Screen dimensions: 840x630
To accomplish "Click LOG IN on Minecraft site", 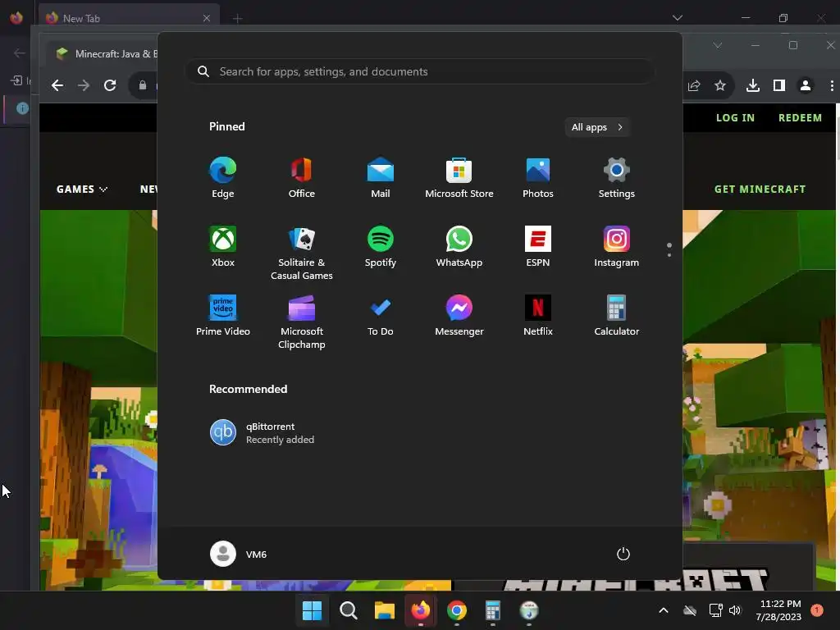I will click(x=735, y=117).
